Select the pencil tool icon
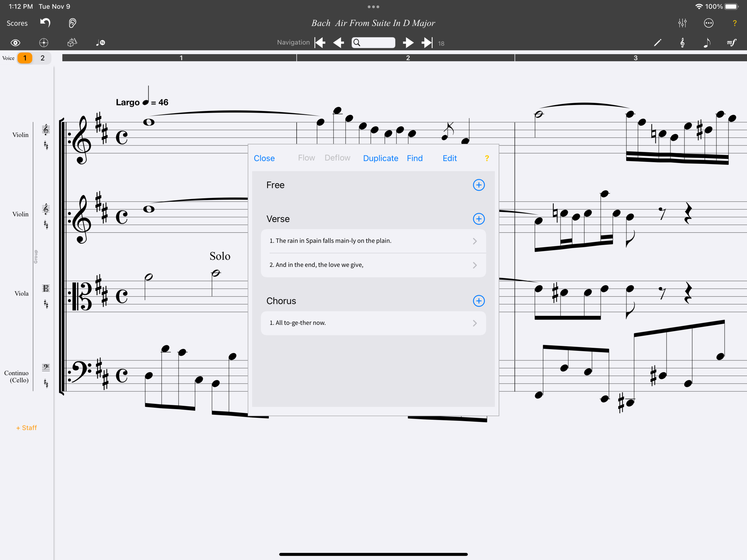Image resolution: width=747 pixels, height=560 pixels. (x=657, y=42)
